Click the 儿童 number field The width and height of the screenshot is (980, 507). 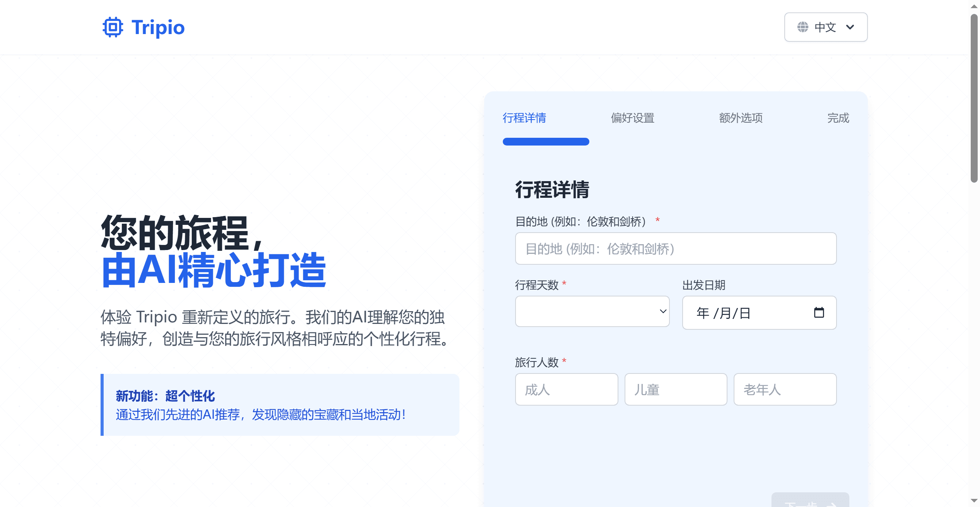point(676,389)
